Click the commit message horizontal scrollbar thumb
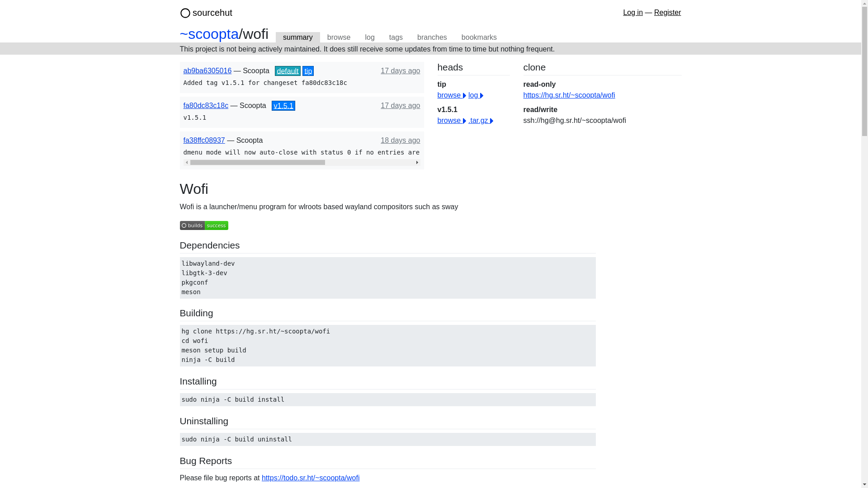The height and width of the screenshot is (488, 868). tap(257, 163)
